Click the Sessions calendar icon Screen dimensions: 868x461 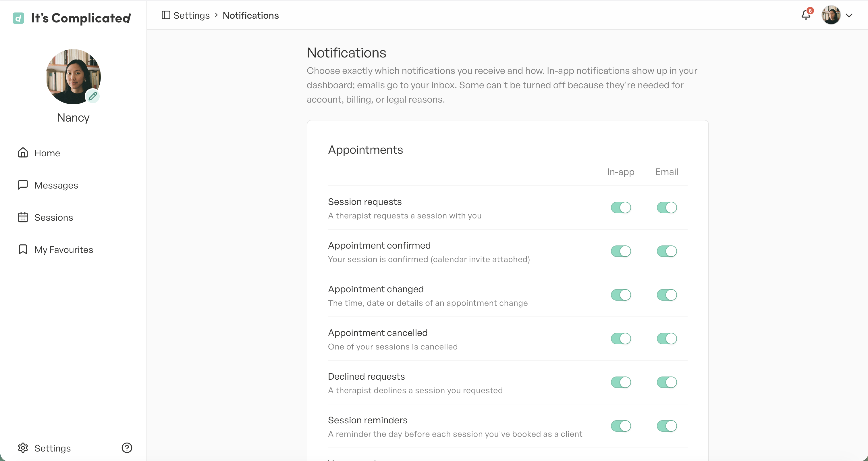tap(23, 217)
